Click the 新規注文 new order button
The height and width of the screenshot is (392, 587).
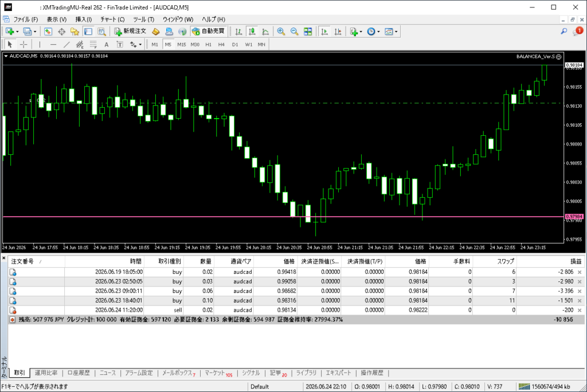(130, 32)
